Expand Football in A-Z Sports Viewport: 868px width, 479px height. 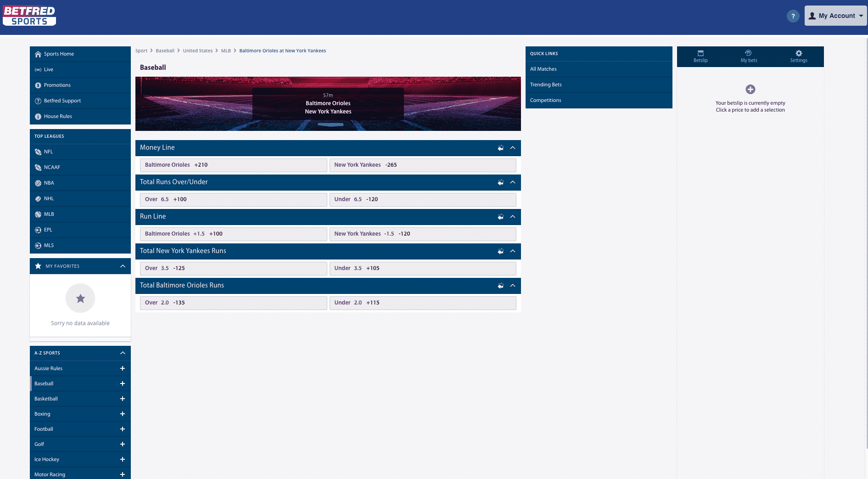(123, 429)
